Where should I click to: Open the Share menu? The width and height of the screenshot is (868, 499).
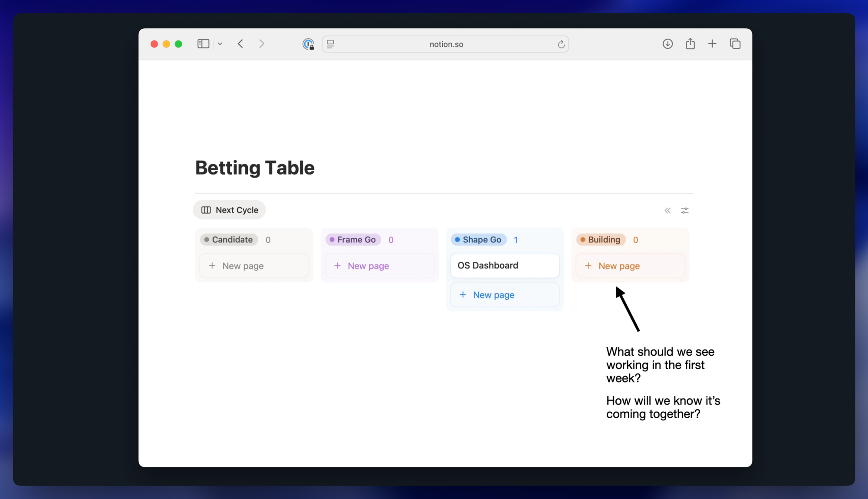[x=690, y=44]
